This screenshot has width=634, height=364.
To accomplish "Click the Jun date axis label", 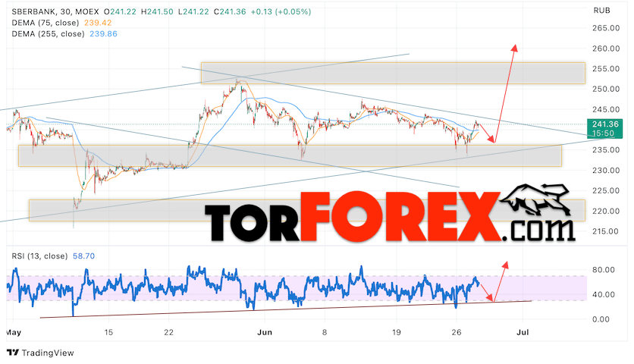I will [265, 332].
